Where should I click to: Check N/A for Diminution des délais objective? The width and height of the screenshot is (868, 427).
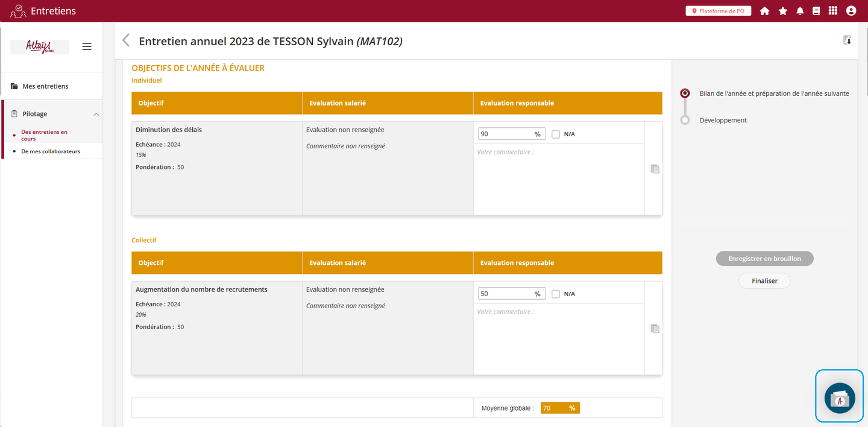[556, 134]
